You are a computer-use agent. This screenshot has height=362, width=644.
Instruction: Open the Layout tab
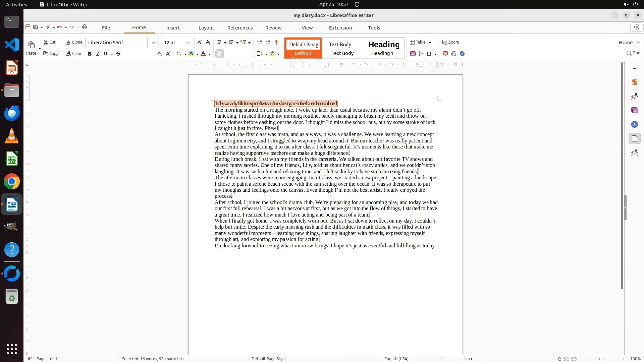(206, 28)
